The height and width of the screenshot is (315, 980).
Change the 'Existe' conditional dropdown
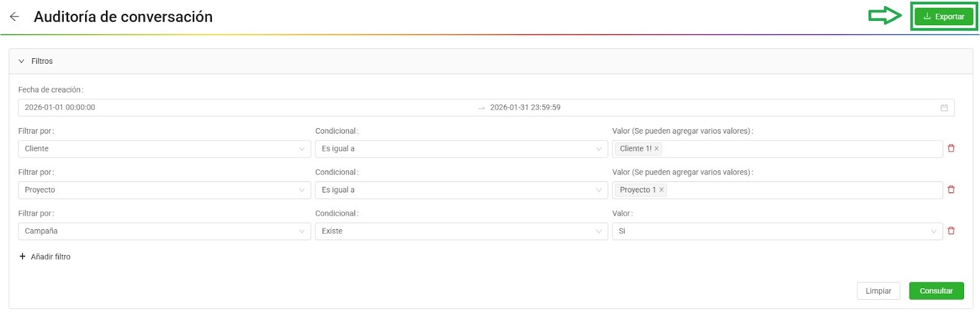coord(461,231)
